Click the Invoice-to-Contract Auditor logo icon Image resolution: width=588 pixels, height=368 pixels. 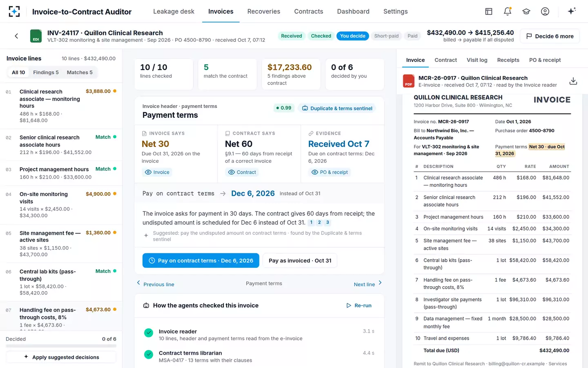coord(14,11)
